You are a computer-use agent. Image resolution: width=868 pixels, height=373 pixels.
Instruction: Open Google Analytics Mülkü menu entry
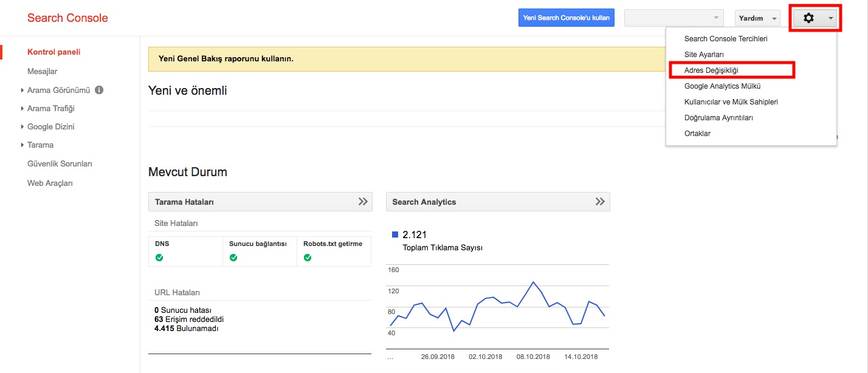pos(722,86)
